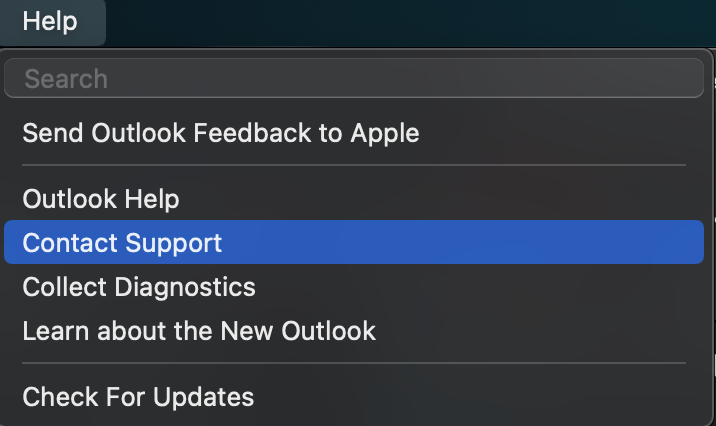Screen dimensions: 716x426
Task: Click the Help menu bar item
Action: (50, 21)
